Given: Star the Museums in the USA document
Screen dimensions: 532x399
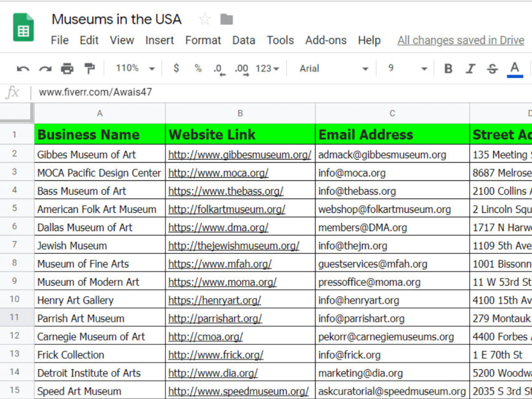Looking at the screenshot, I should (205, 19).
